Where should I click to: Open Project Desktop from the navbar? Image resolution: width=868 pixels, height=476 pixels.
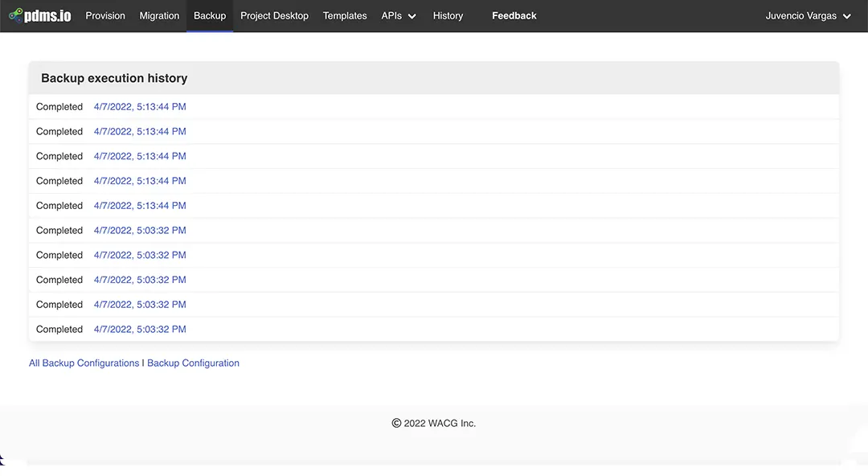pos(274,15)
